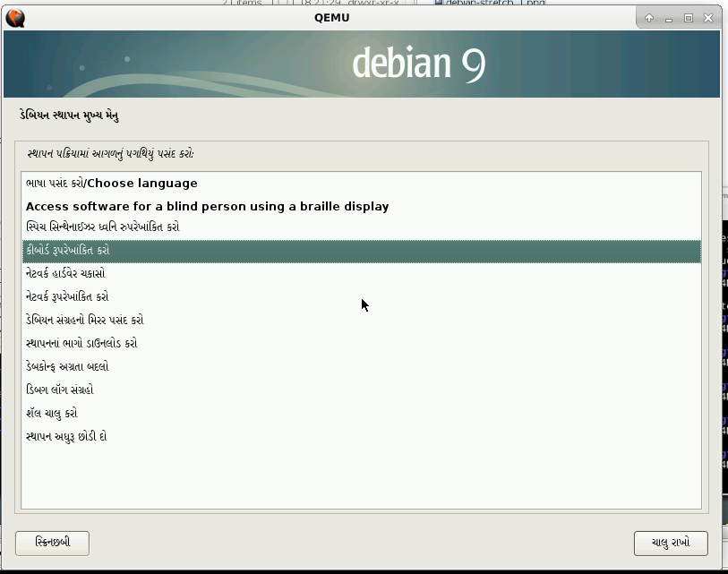
Task: Click the shade (up arrow) window button
Action: click(649, 18)
